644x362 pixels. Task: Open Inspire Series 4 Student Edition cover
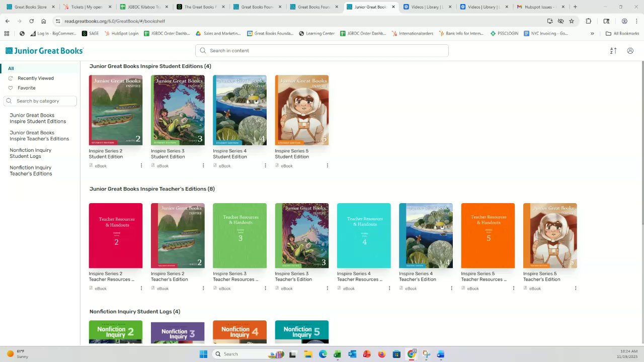pos(239,110)
